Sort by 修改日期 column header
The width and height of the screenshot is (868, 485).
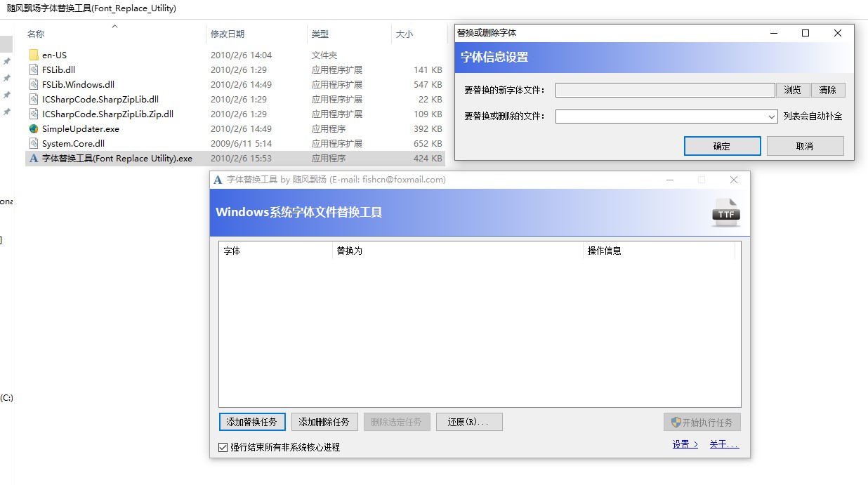228,34
